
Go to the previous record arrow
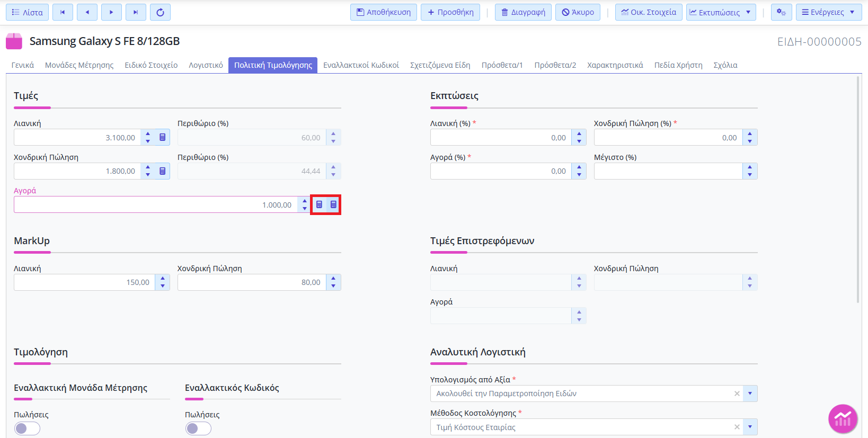tap(87, 12)
